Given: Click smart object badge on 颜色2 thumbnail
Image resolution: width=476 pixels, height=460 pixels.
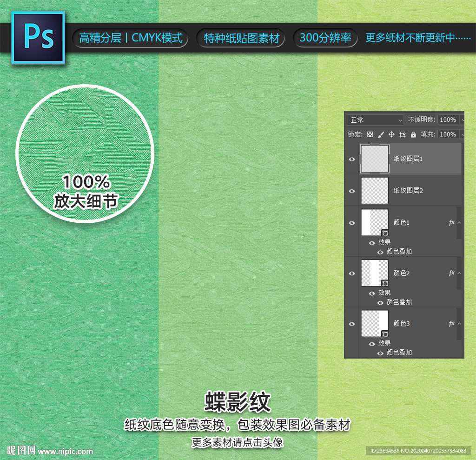Looking at the screenshot, I should coord(385,283).
